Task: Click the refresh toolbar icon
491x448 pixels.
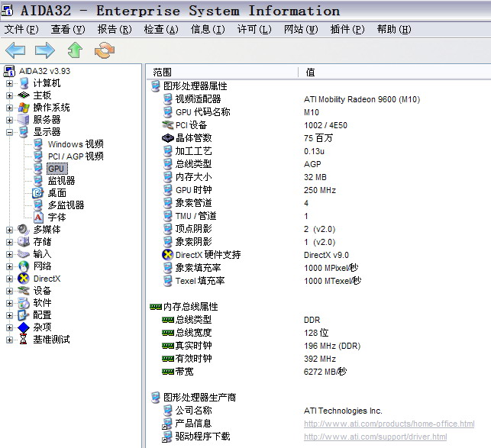Action: 104,50
